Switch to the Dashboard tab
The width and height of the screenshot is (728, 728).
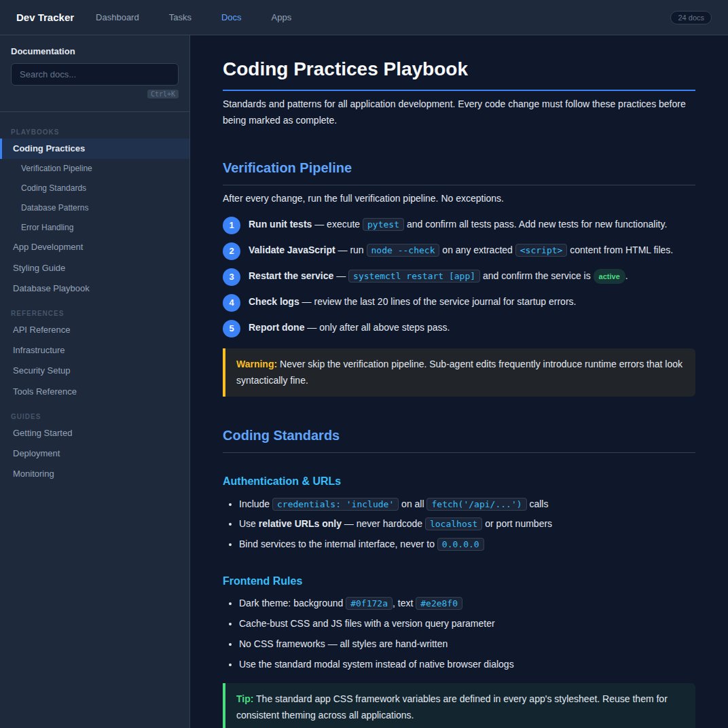click(117, 18)
